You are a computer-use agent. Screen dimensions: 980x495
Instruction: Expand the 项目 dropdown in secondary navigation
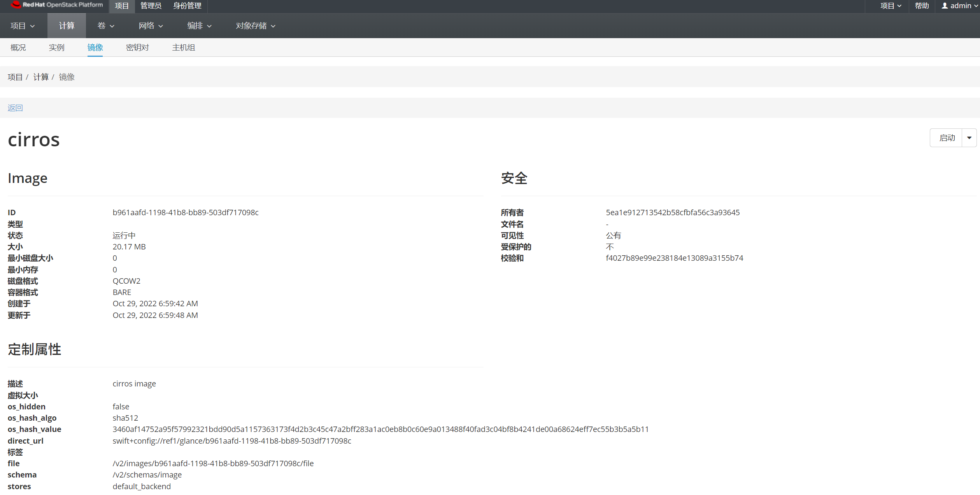[x=23, y=26]
